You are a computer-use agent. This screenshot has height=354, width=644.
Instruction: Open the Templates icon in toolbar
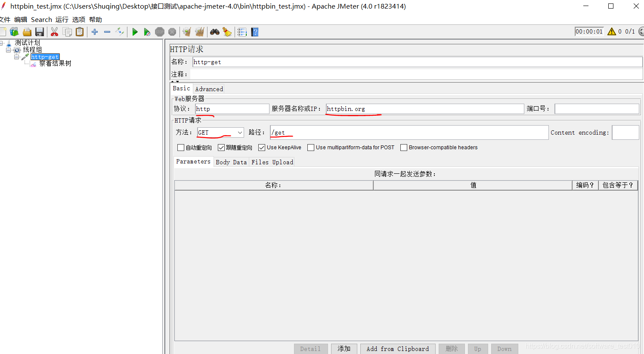[x=14, y=32]
